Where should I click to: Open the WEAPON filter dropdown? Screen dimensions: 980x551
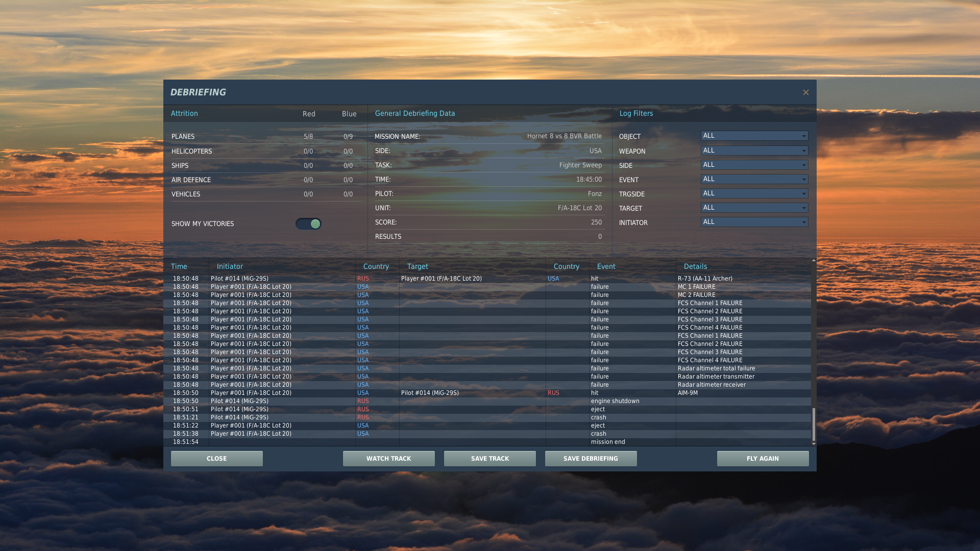pyautogui.click(x=754, y=151)
